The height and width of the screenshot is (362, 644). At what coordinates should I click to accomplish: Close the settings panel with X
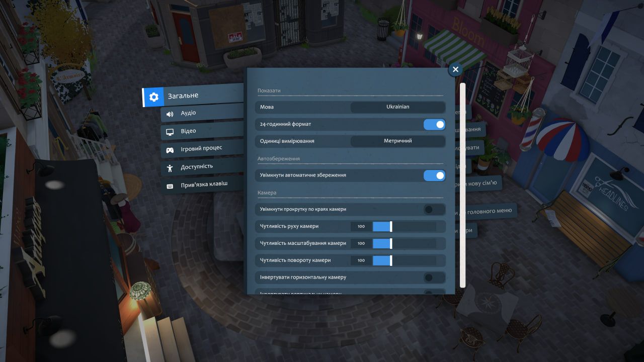coord(455,69)
